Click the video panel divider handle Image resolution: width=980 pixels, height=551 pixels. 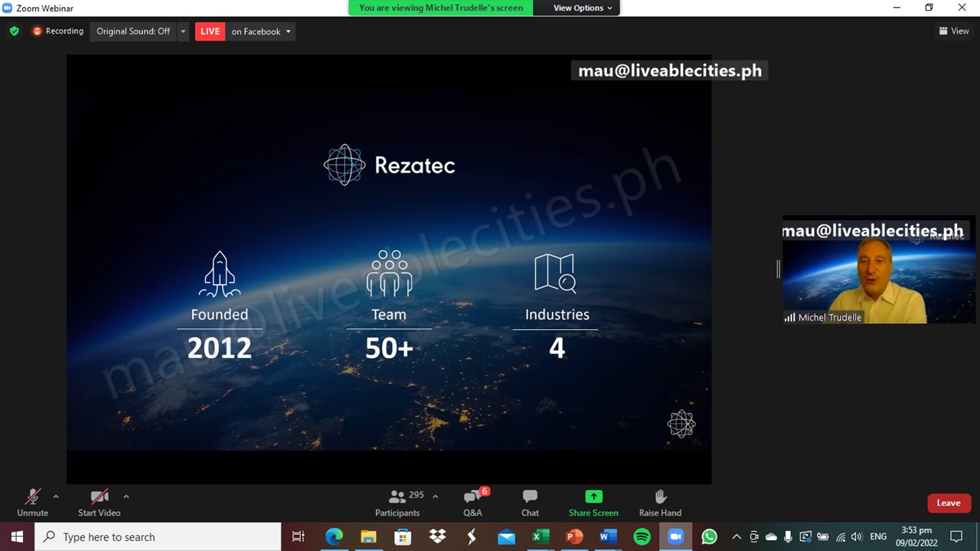778,269
